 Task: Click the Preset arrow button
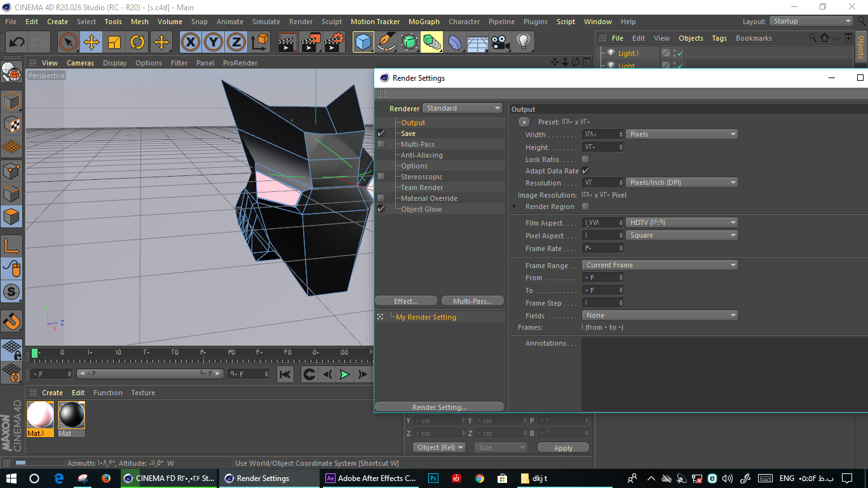(x=524, y=122)
